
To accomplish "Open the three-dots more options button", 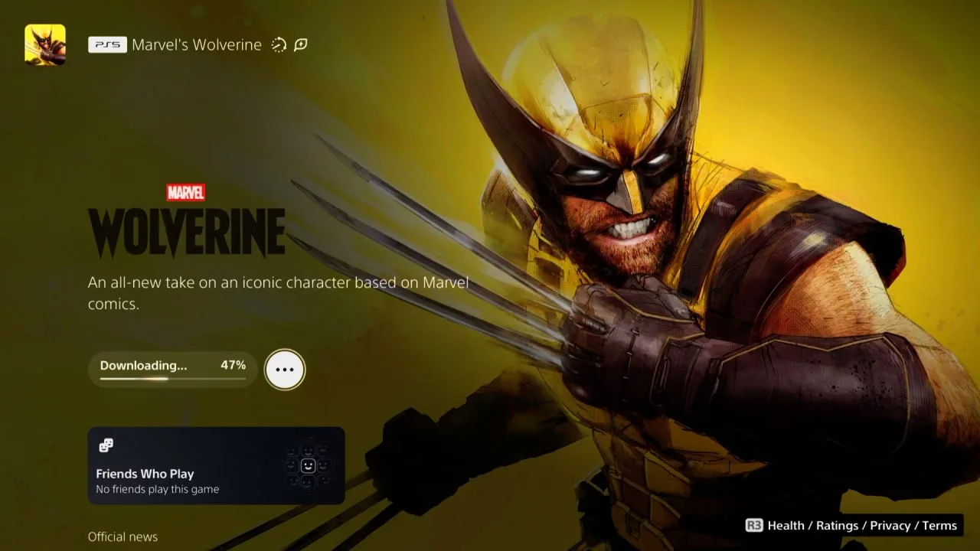I will coord(285,370).
